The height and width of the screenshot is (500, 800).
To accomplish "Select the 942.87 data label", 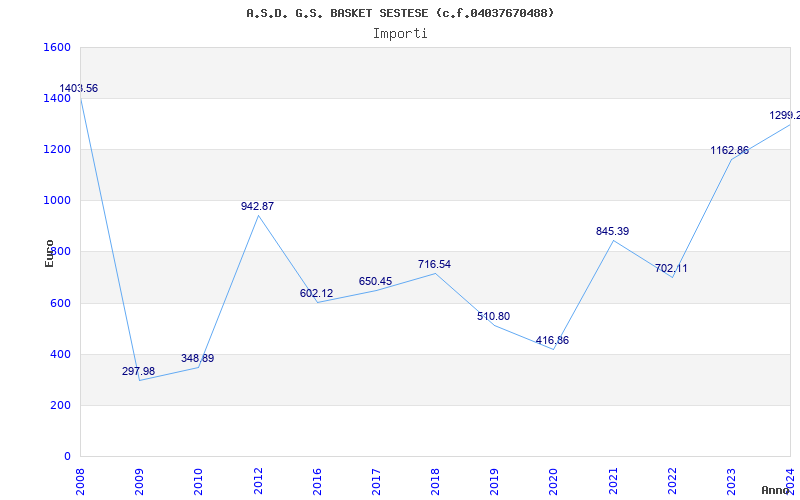I will (257, 206).
